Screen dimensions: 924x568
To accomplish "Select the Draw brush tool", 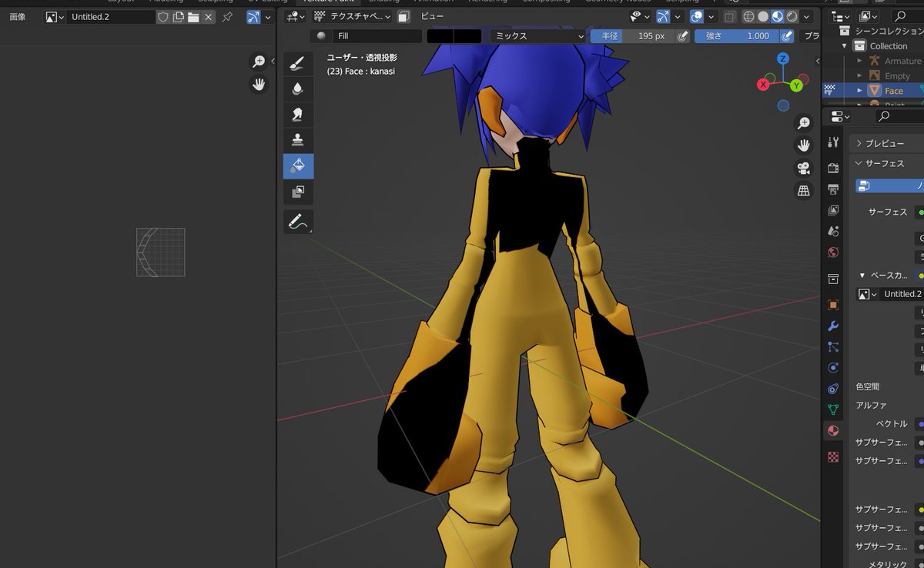I will (x=298, y=65).
